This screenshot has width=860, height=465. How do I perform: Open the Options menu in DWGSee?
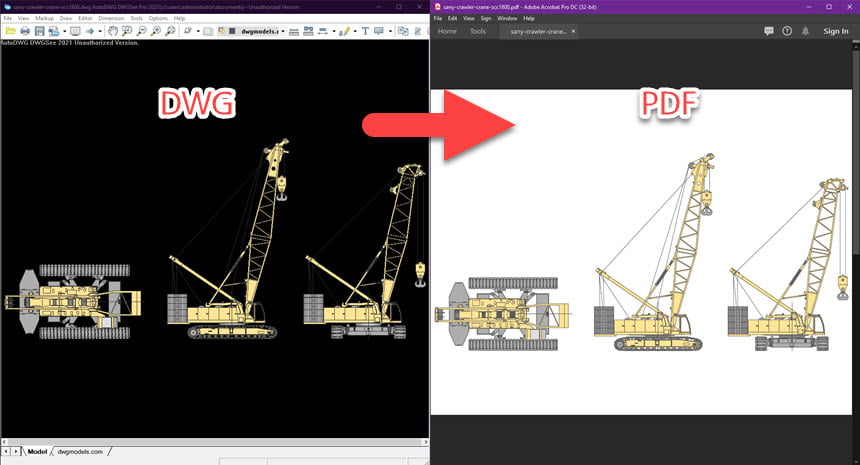click(158, 18)
